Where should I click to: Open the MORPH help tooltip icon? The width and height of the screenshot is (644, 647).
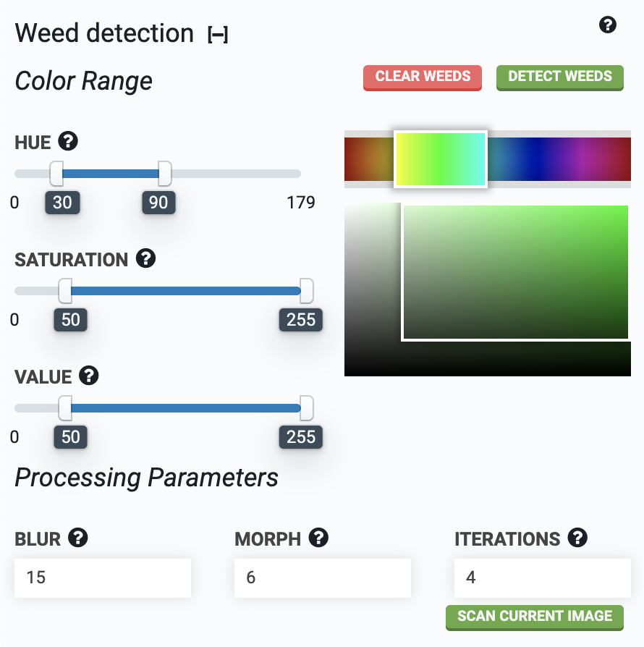(x=318, y=538)
